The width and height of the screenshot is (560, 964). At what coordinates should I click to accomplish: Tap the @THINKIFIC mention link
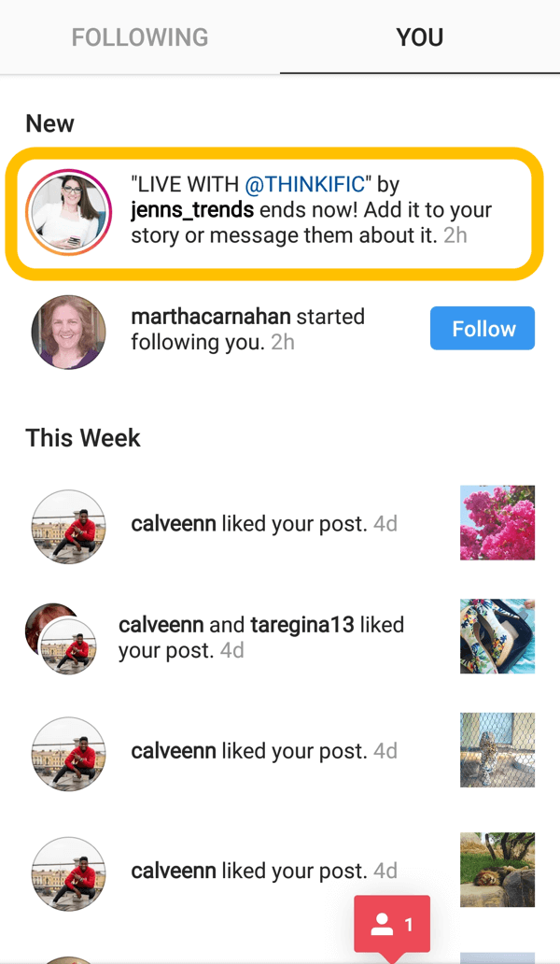[x=304, y=184]
